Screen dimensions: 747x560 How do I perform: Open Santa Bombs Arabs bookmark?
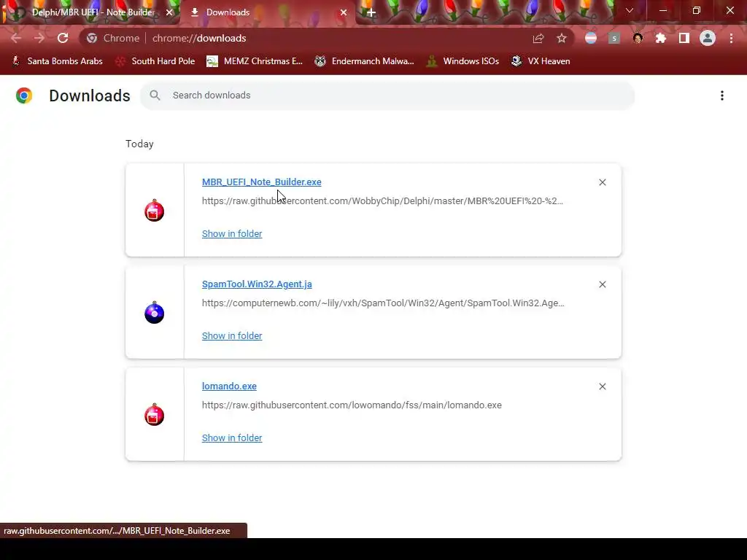click(57, 61)
